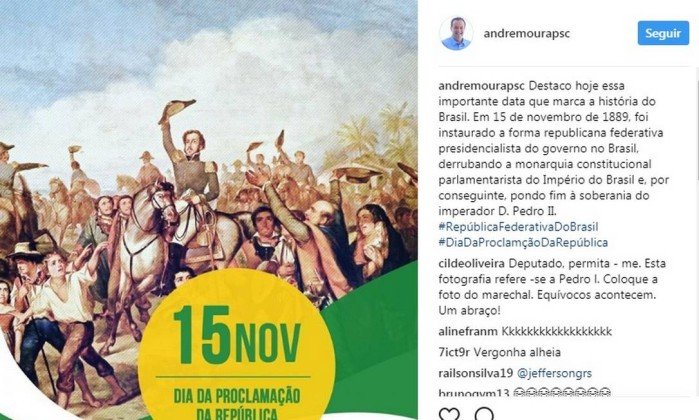Viewport: 699px width, 420px height.
Task: Click the yellow 15 NOV circle graphic
Action: pyautogui.click(x=237, y=344)
